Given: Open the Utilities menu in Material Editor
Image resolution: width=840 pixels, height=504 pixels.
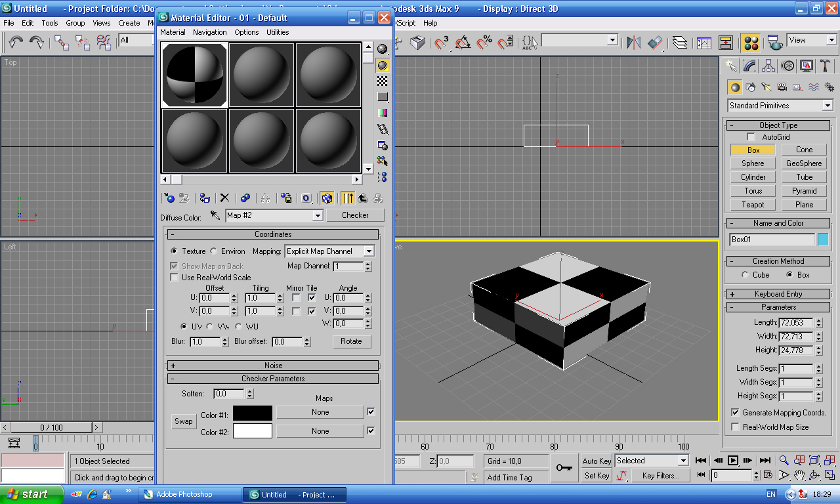Looking at the screenshot, I should pos(278,32).
